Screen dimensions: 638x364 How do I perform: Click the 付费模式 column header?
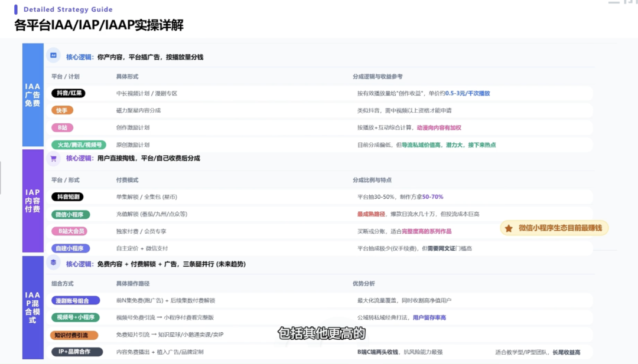pos(127,180)
